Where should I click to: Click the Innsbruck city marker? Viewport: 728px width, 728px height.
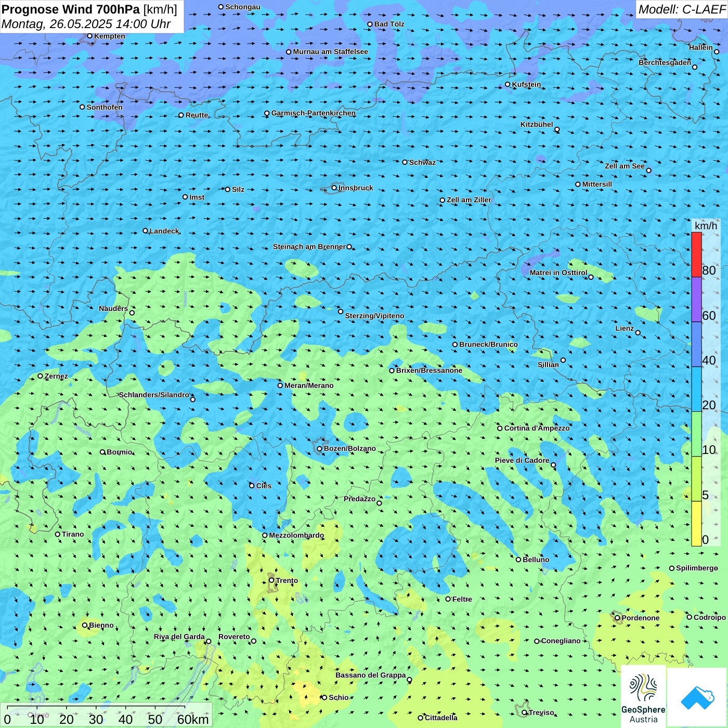tap(334, 188)
